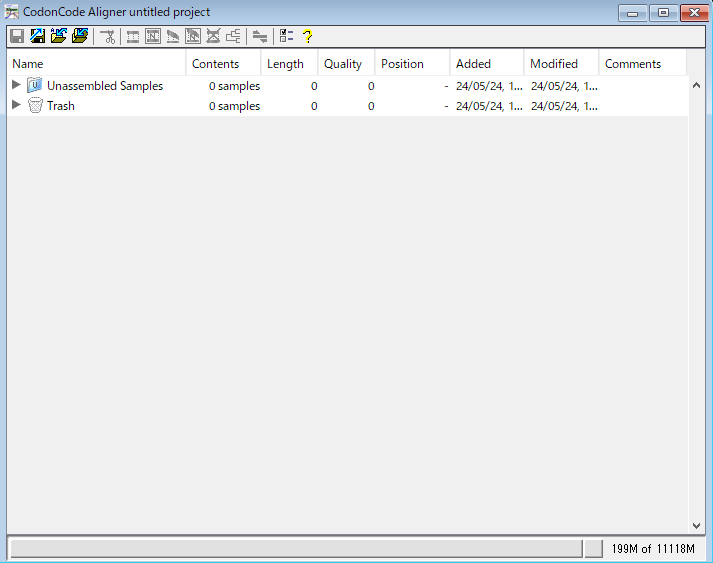The image size is (713, 563).
Task: Maximize the CodonCode Aligner window
Action: click(663, 13)
